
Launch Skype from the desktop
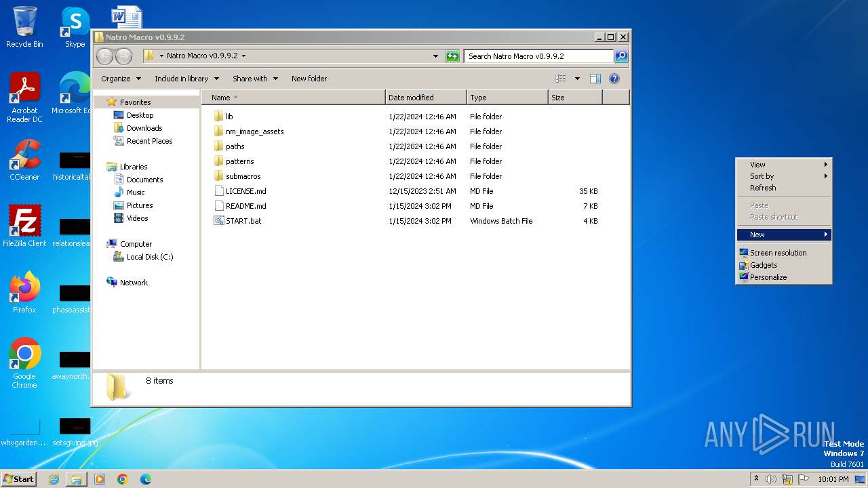(75, 27)
